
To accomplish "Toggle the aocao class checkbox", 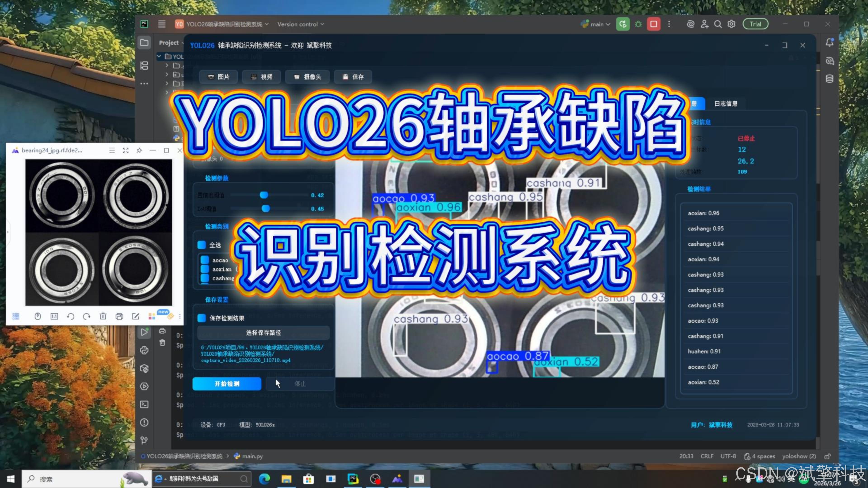I will 205,260.
